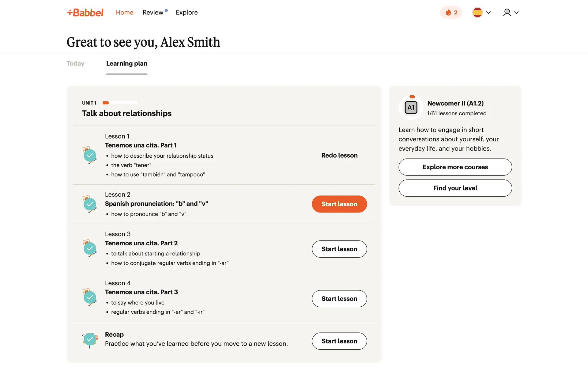588x368 pixels.
Task: Expand the account menu chevron
Action: [517, 13]
